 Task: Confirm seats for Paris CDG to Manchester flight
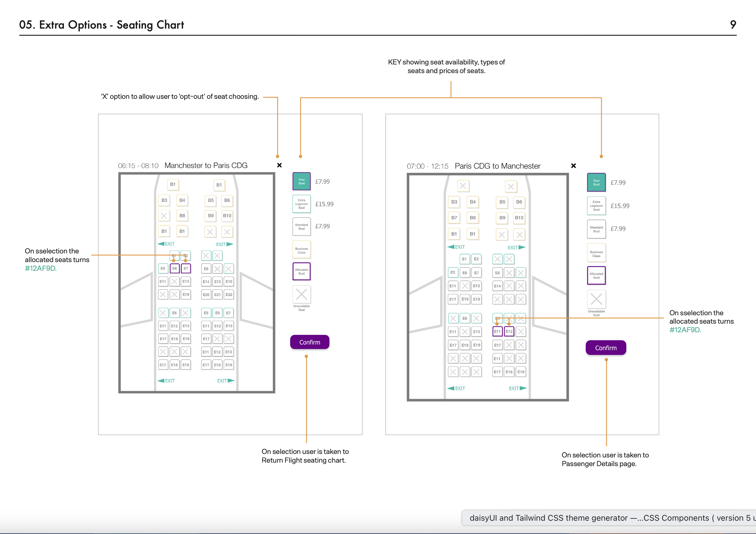coord(606,348)
